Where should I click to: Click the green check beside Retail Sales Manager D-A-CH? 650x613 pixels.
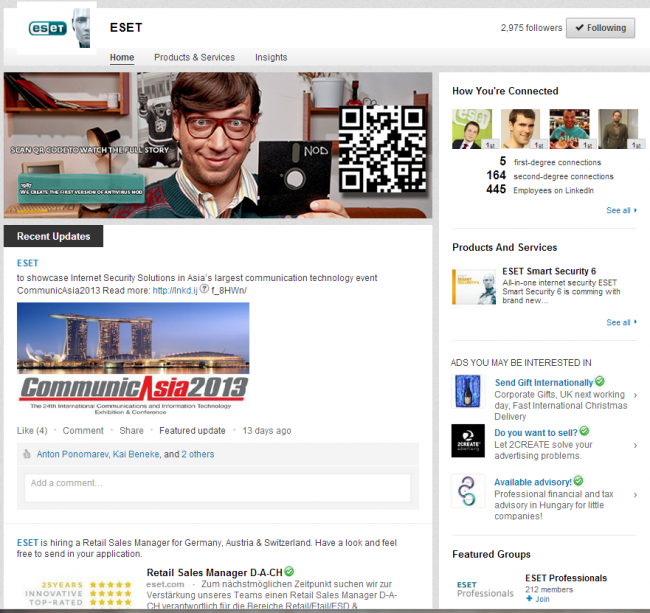click(x=289, y=571)
